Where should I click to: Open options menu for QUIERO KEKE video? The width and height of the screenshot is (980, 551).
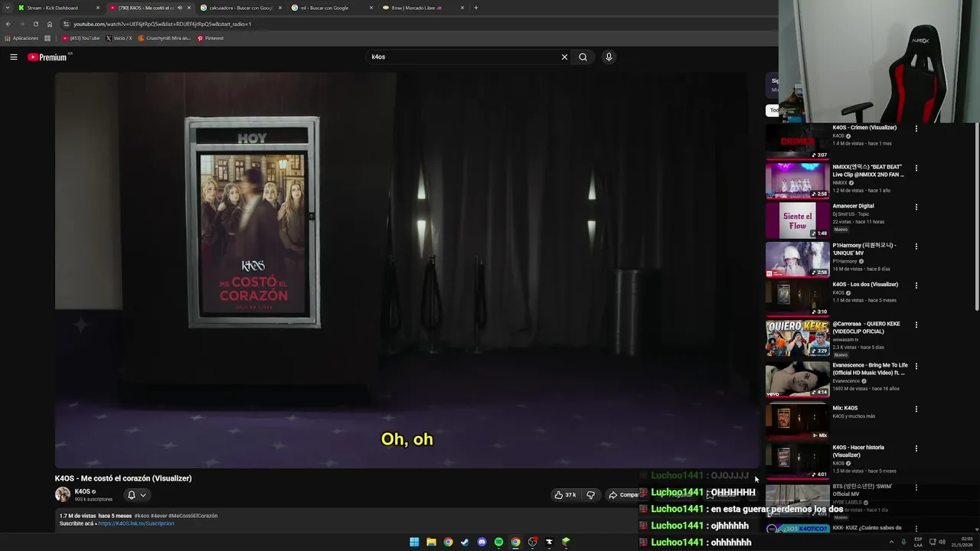point(916,325)
